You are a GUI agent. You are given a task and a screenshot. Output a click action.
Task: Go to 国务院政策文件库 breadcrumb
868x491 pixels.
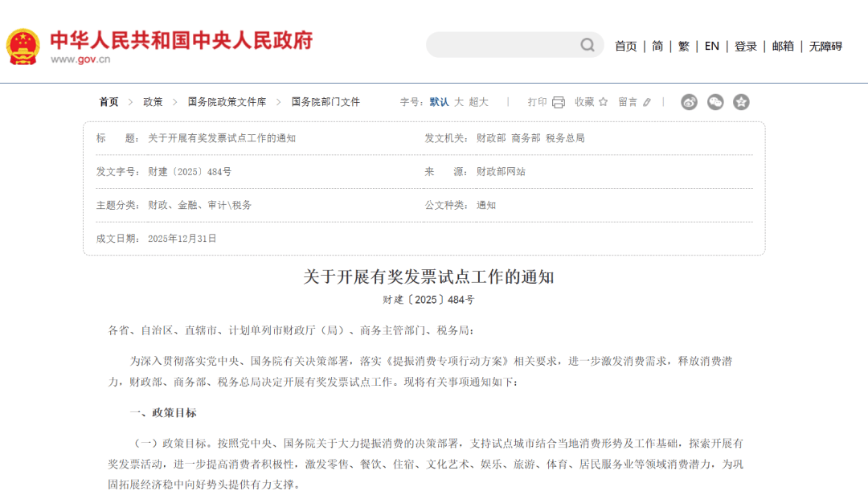click(x=227, y=102)
